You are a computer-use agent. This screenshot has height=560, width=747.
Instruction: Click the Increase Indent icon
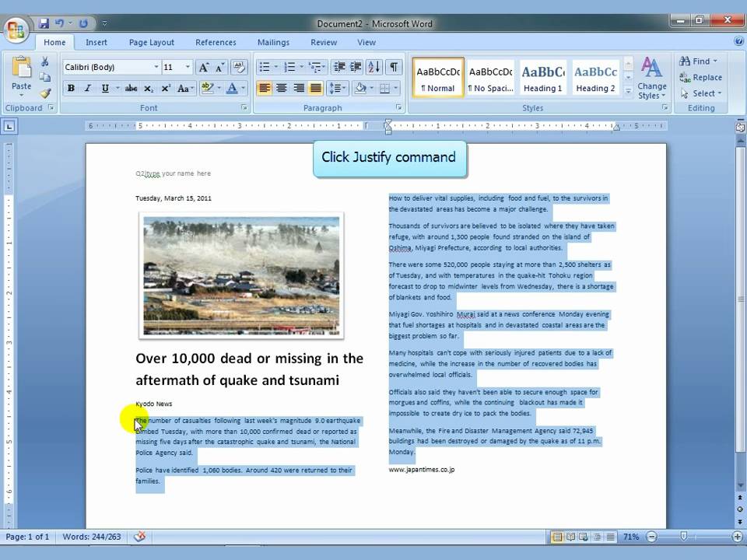click(x=356, y=67)
